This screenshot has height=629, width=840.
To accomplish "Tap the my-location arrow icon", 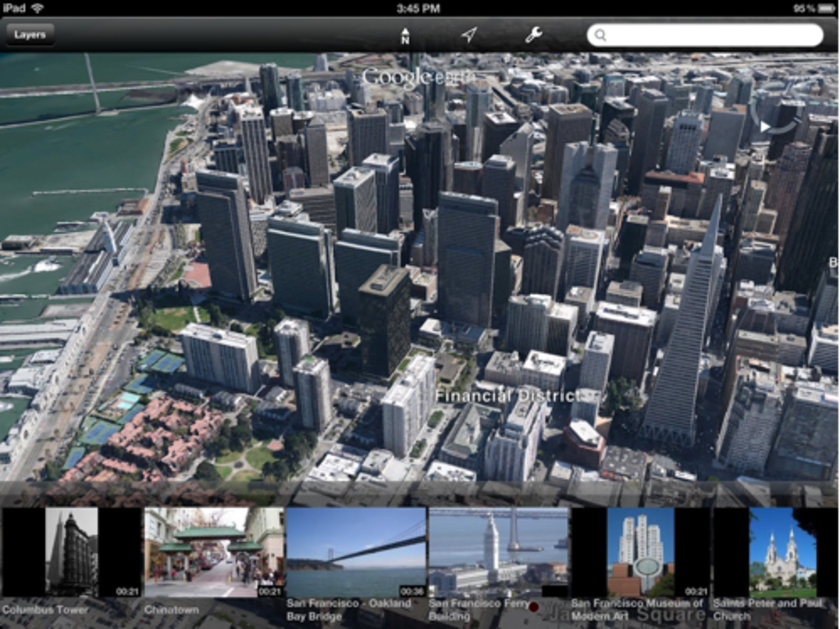I will [468, 35].
